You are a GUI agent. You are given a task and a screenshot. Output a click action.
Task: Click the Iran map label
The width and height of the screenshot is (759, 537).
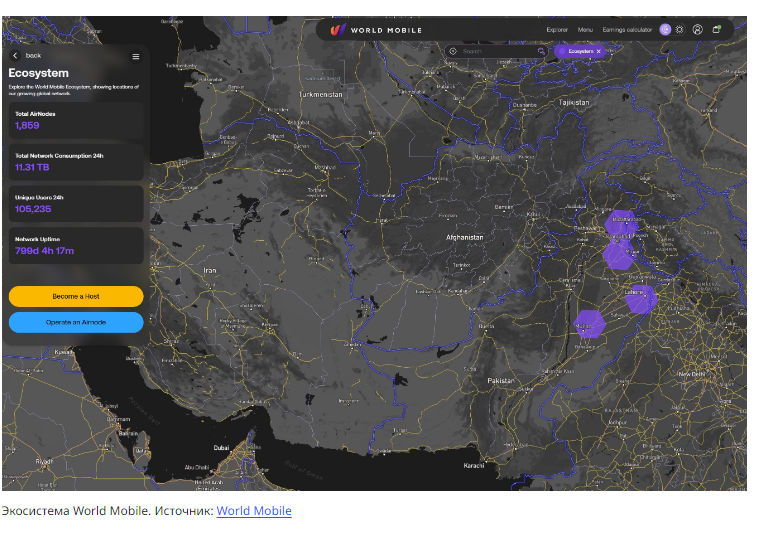tap(210, 270)
